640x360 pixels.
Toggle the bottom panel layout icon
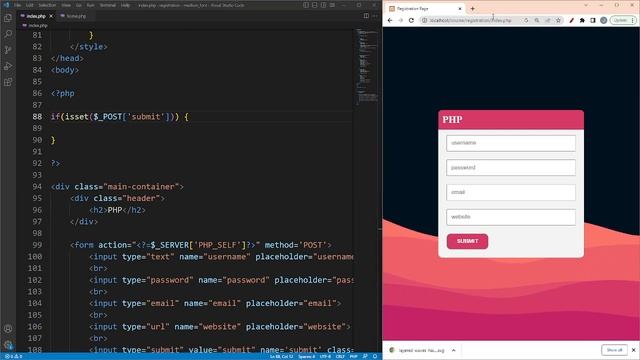(315, 5)
